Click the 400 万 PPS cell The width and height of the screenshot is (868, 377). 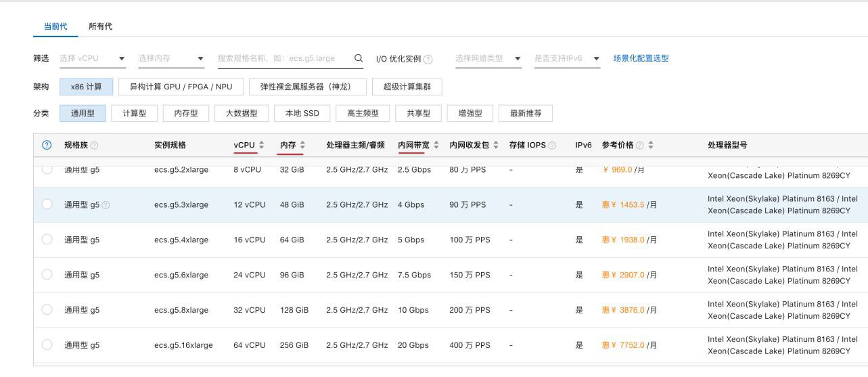click(x=470, y=345)
